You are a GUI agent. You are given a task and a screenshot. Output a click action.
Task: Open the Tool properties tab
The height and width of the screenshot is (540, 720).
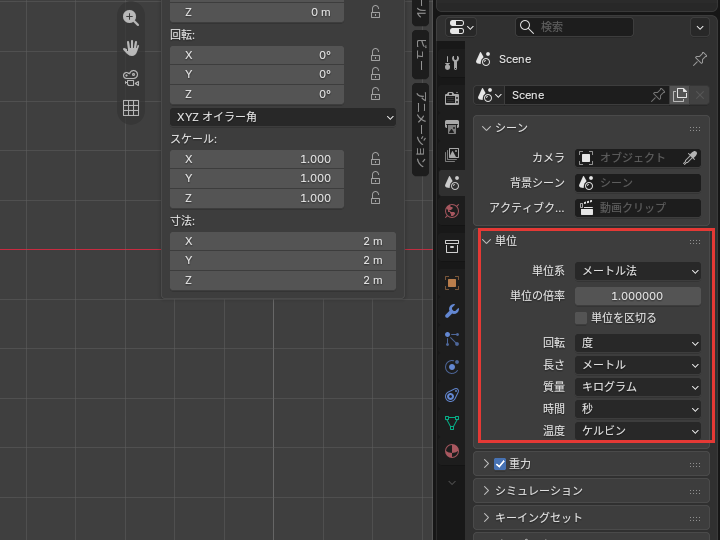pos(452,62)
